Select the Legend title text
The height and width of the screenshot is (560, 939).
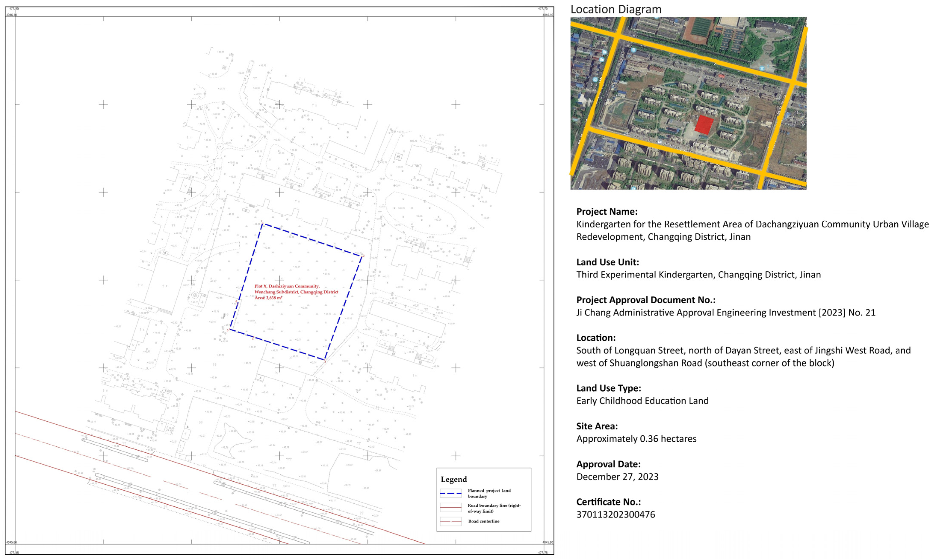[453, 479]
